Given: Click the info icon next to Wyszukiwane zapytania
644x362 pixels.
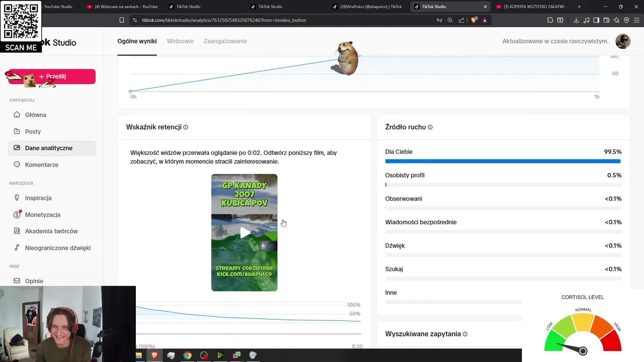Looking at the screenshot, I should [465, 334].
